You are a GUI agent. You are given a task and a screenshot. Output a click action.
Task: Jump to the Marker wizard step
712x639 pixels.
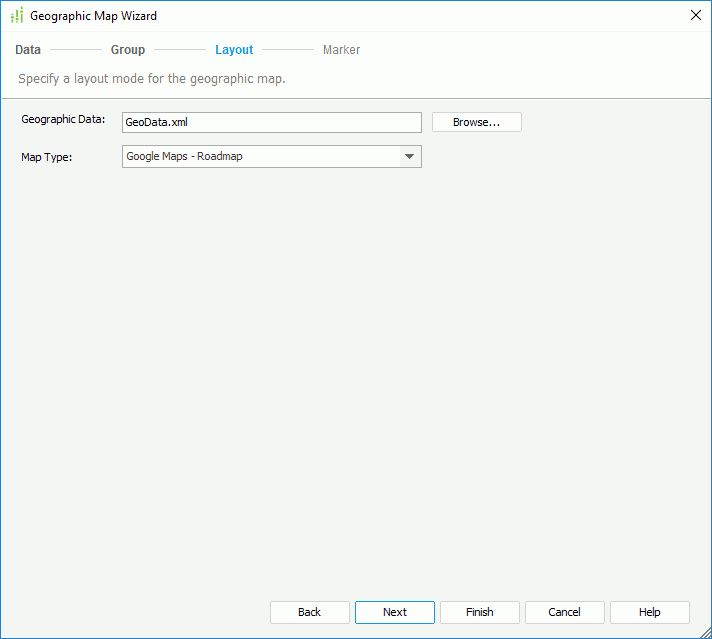coord(341,50)
